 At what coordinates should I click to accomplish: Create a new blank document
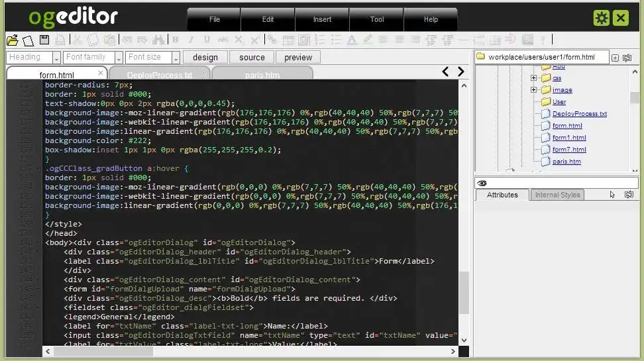click(28, 40)
